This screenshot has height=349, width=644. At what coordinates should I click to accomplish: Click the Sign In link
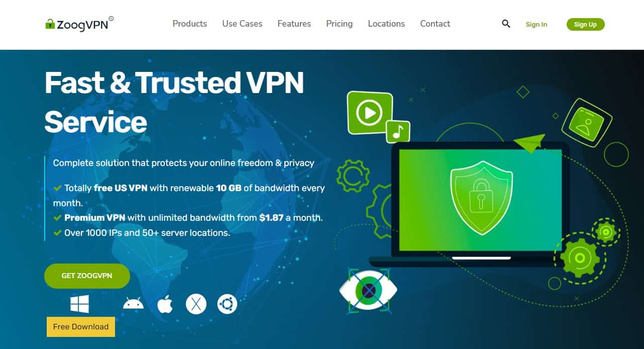pos(536,24)
